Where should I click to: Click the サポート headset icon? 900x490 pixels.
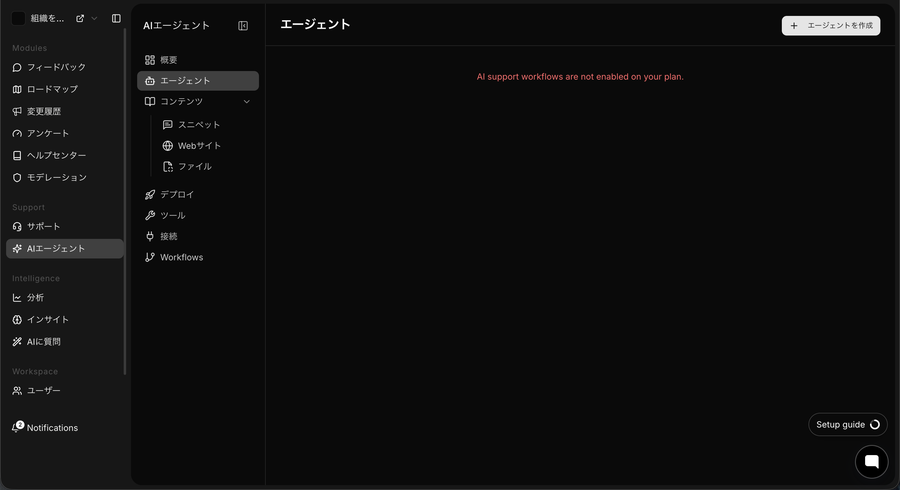point(17,227)
